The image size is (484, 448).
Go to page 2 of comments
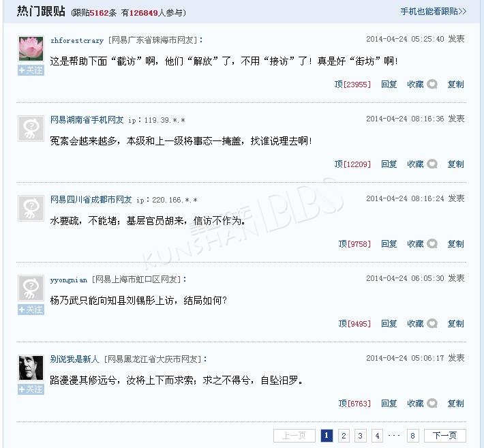click(344, 436)
